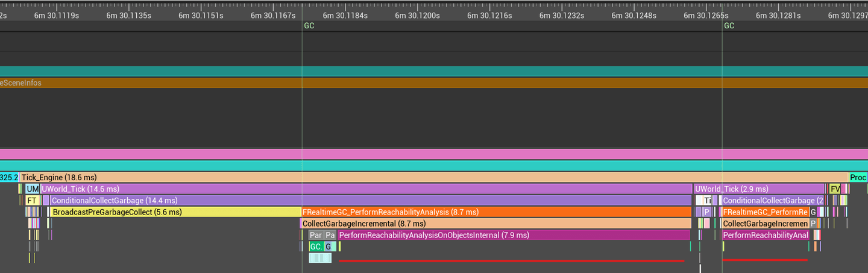Select the second, truncated ConditionalCollectGarbage event
The height and width of the screenshot is (273, 868).
pos(773,201)
